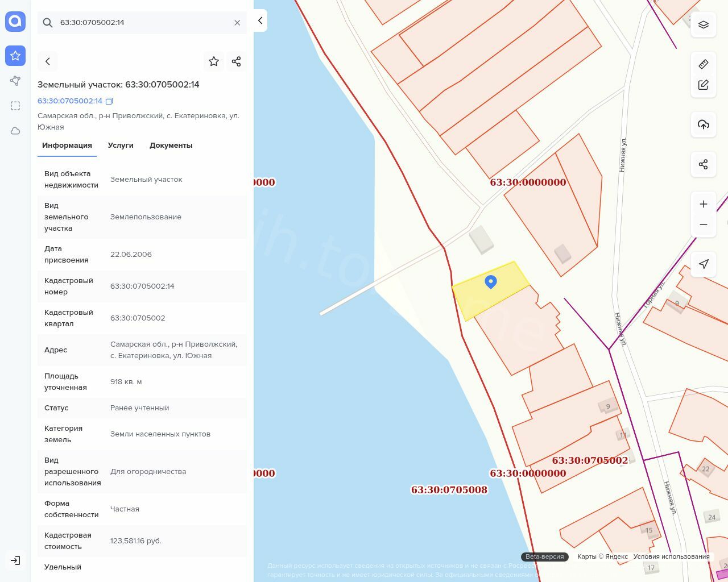Activate the draw/edit geometry tool
The image size is (728, 582).
(x=704, y=85)
